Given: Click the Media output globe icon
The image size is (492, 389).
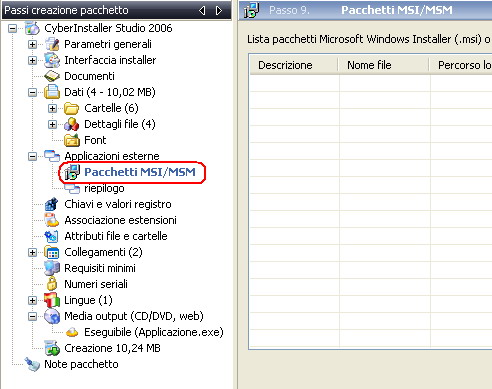Looking at the screenshot, I should pyautogui.click(x=52, y=316).
